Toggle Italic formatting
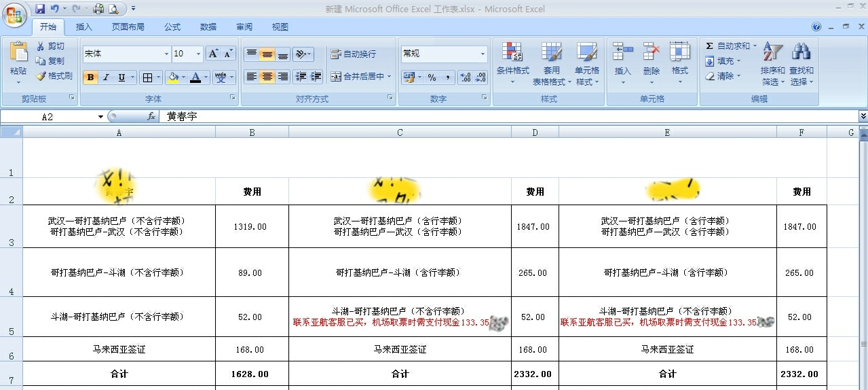 coord(106,77)
